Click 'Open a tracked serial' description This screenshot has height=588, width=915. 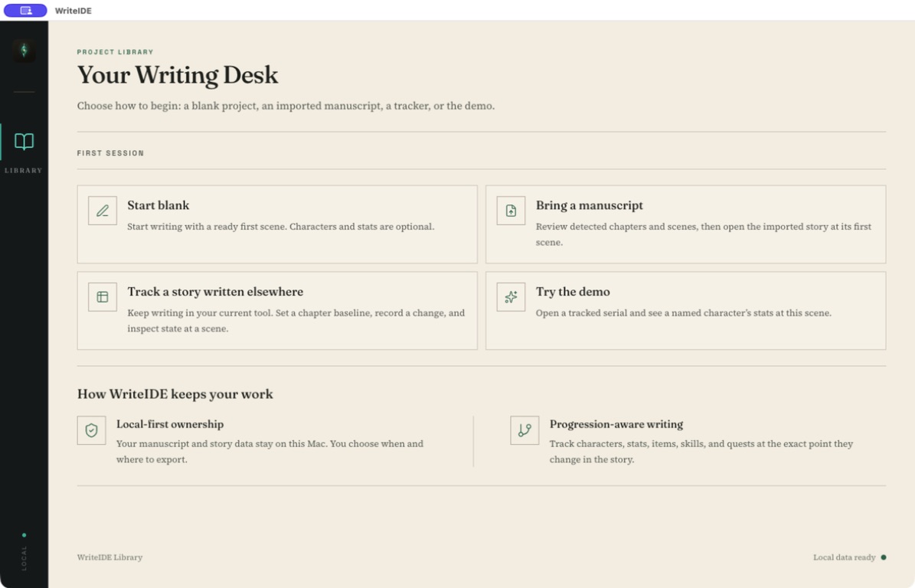(683, 312)
